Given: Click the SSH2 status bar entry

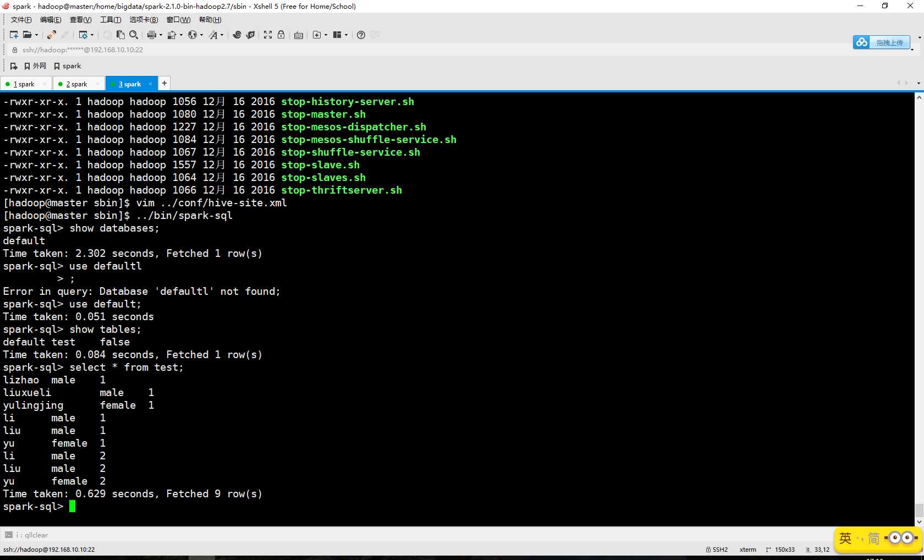Looking at the screenshot, I should point(717,550).
